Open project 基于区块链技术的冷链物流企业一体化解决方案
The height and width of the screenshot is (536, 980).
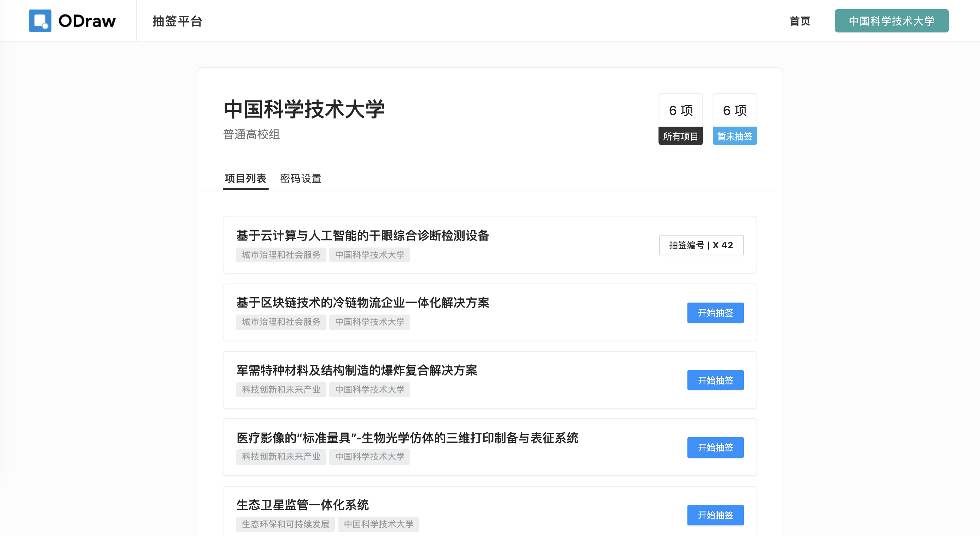[362, 302]
